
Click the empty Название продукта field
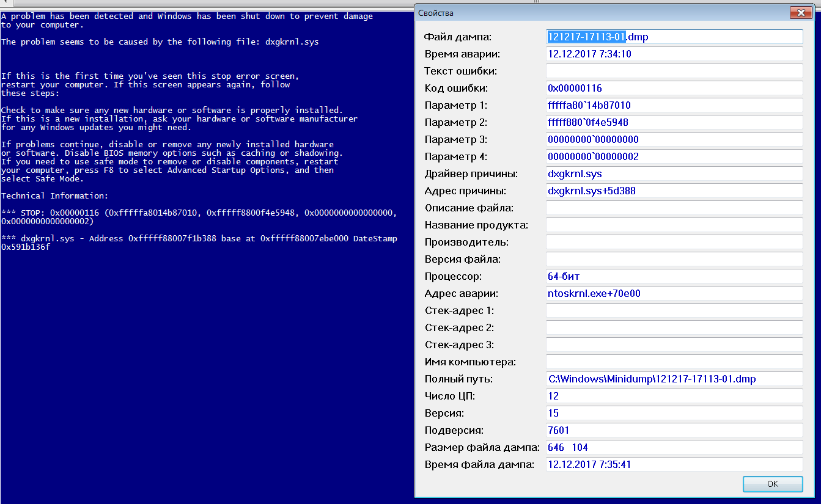[x=674, y=225]
